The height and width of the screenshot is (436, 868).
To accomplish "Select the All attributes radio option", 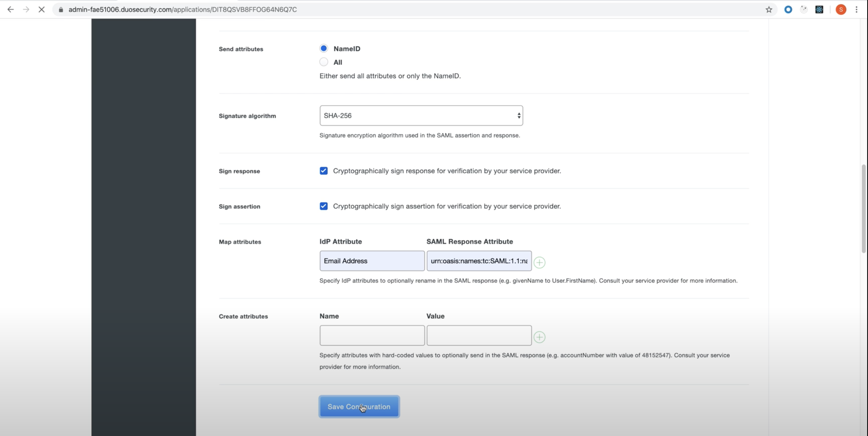I will coord(324,62).
